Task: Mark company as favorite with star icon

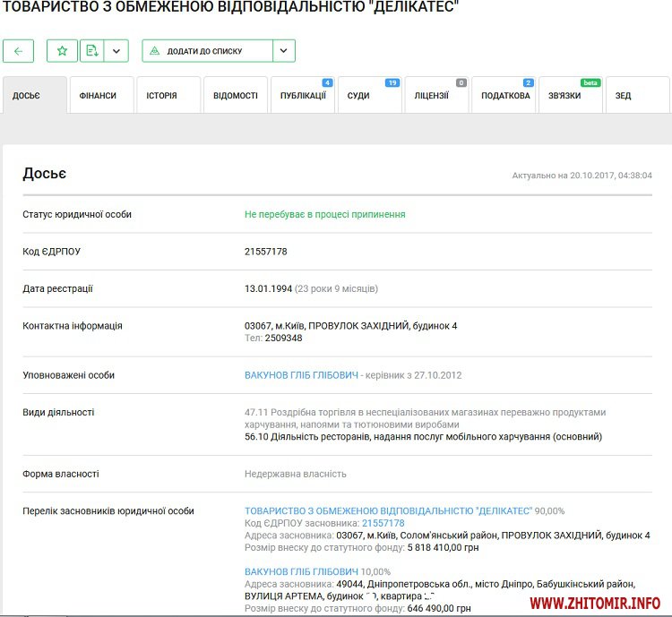Action: pyautogui.click(x=62, y=51)
